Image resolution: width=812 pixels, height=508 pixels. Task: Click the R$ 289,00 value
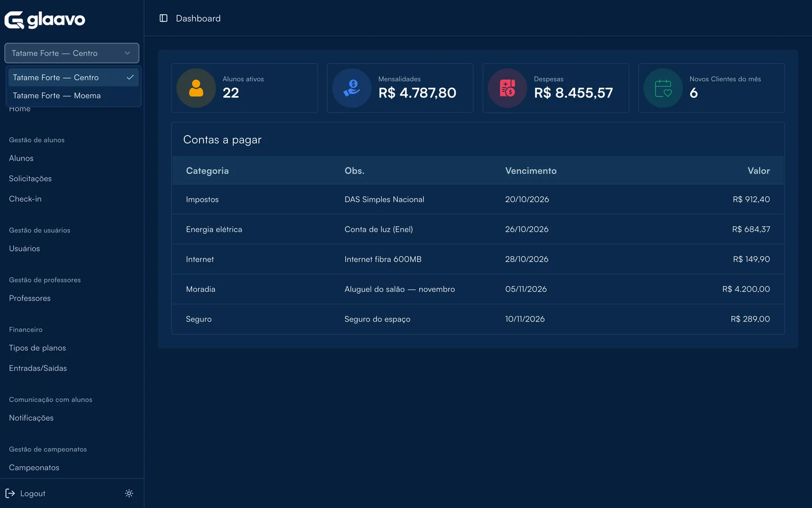pyautogui.click(x=751, y=319)
